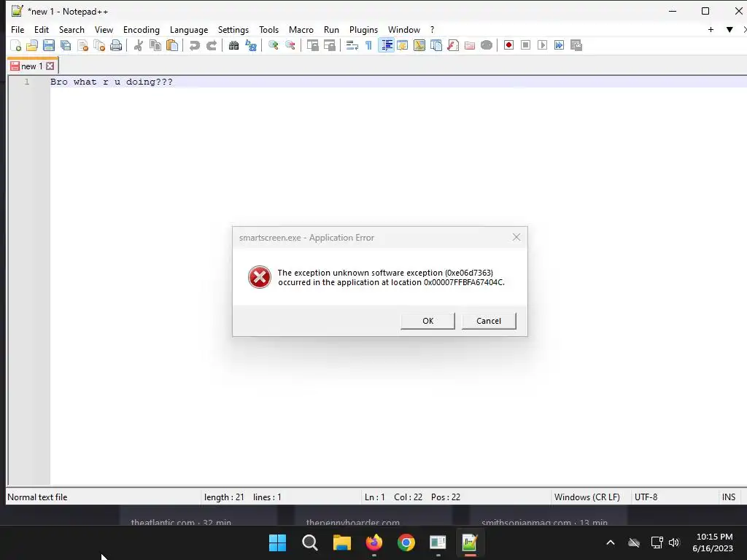Toggle the highlighted indent guide icon
This screenshot has height=560, width=747.
click(386, 45)
